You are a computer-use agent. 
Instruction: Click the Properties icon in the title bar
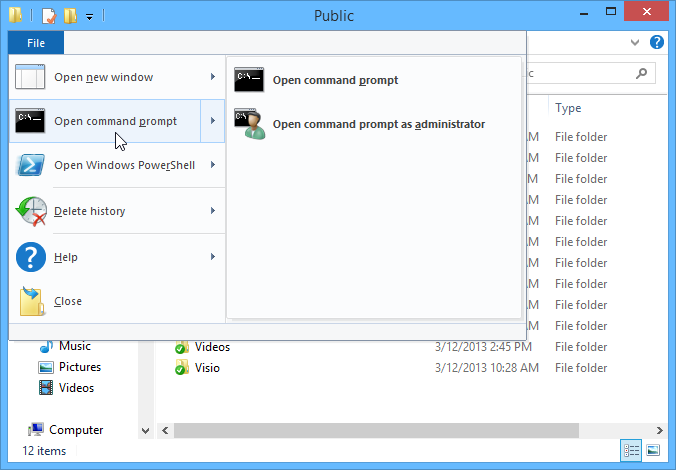tap(47, 16)
